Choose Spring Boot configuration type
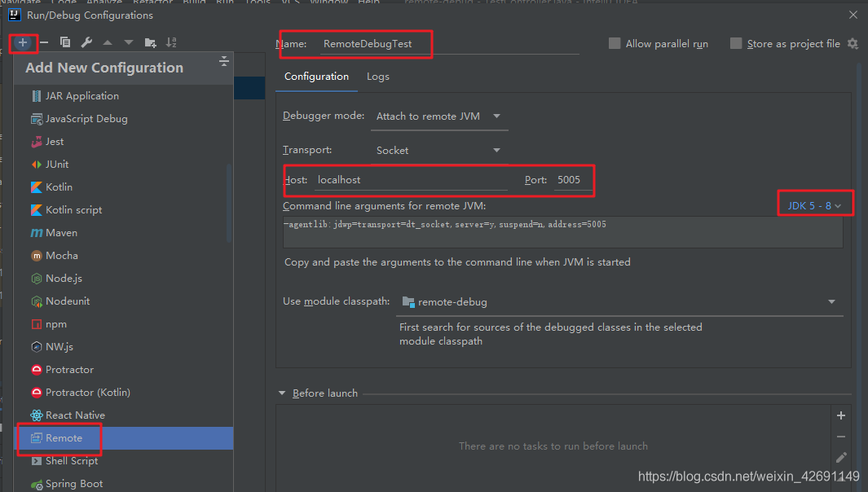 (123, 483)
